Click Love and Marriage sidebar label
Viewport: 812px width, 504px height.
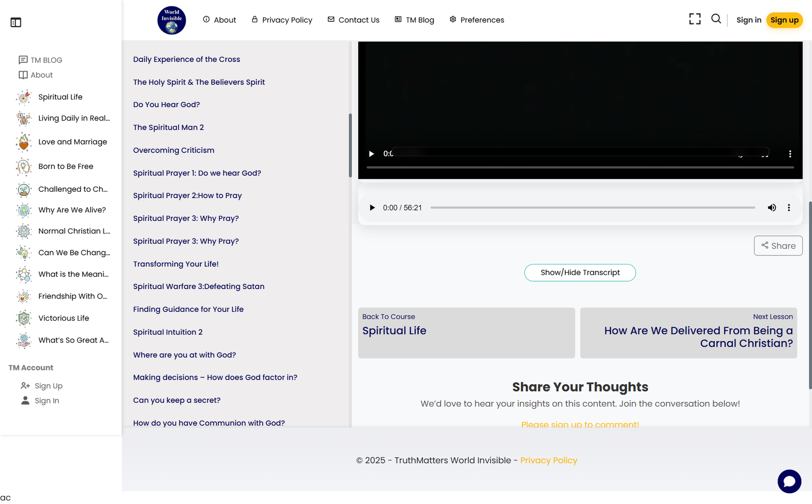point(73,142)
